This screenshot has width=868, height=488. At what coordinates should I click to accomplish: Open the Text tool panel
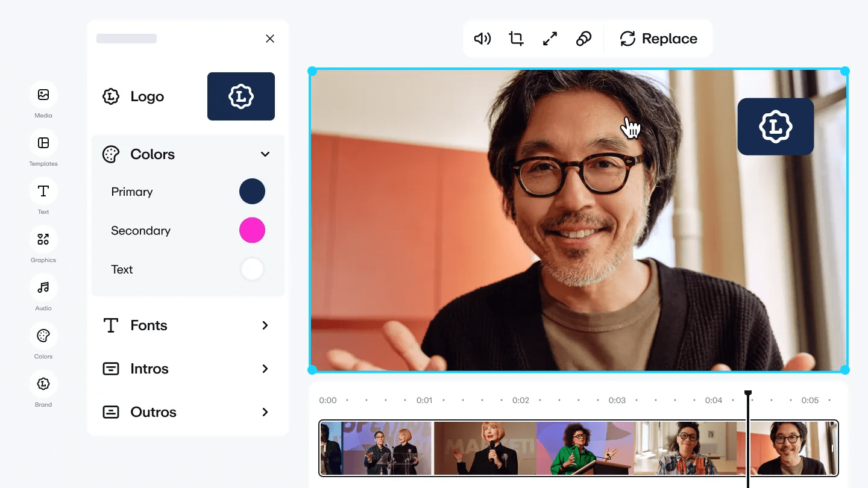tap(43, 191)
